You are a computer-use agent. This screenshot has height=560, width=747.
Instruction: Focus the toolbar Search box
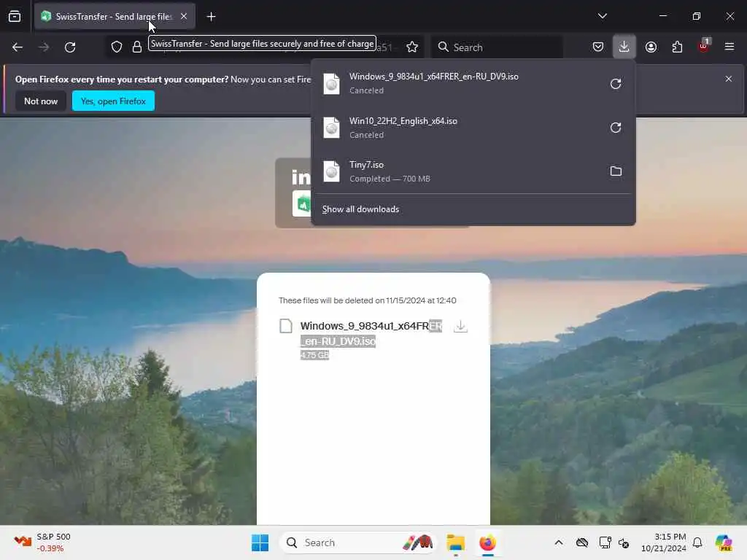point(497,47)
